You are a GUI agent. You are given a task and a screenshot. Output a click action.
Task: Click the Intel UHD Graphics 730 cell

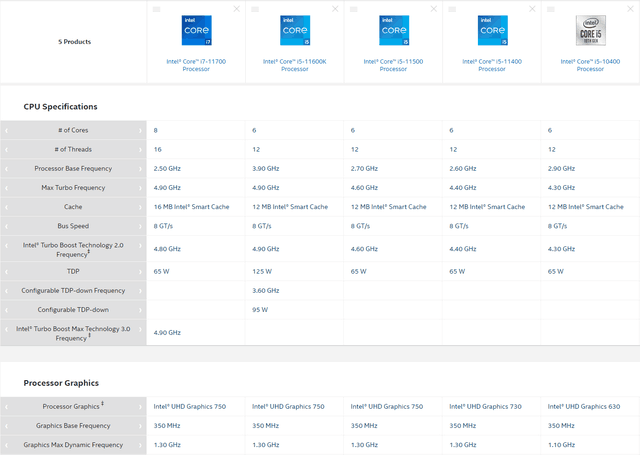click(x=485, y=406)
